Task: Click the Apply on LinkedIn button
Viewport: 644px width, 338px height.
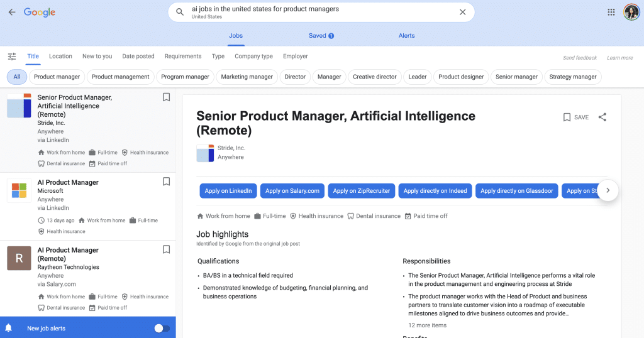Action: (228, 191)
